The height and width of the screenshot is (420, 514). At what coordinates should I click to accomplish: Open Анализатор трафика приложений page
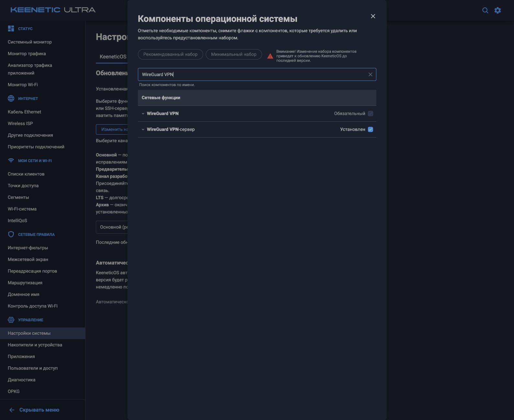tap(30, 69)
